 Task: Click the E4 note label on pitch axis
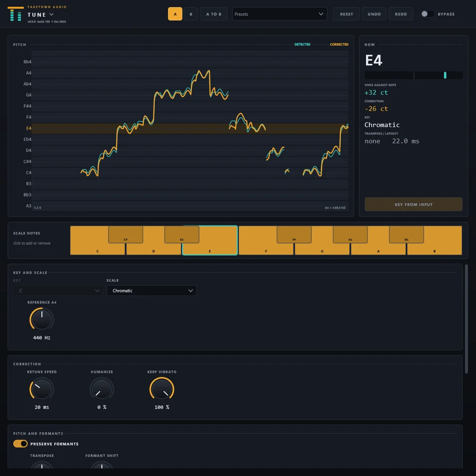click(29, 128)
